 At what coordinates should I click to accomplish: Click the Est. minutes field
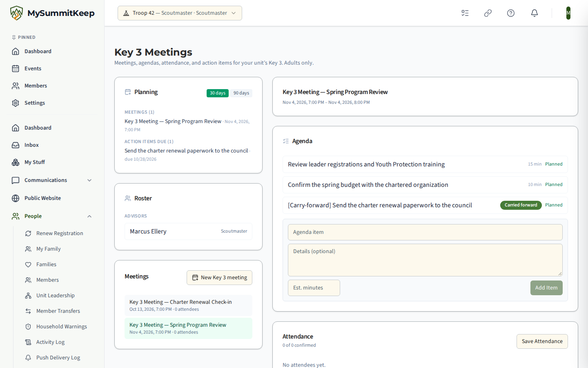pyautogui.click(x=314, y=288)
